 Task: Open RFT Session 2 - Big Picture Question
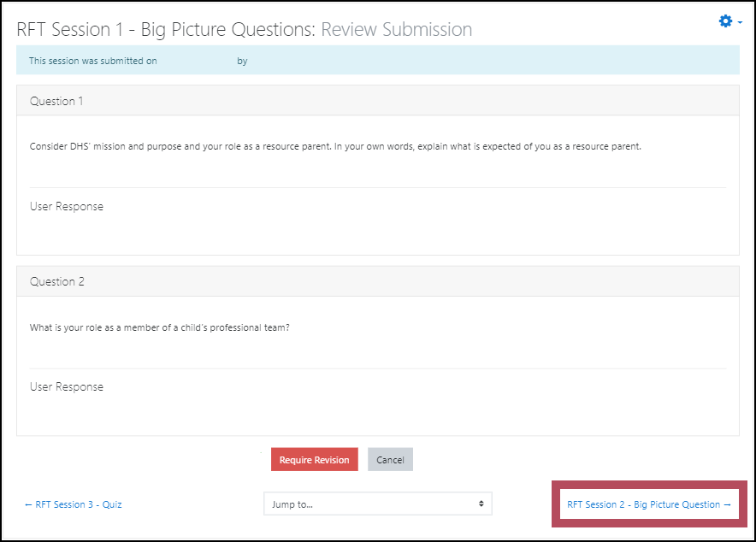coord(649,504)
